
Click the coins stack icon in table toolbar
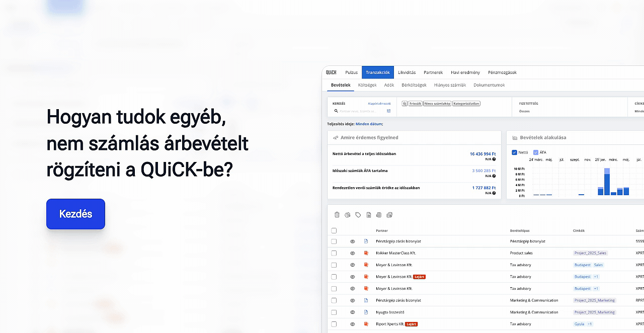[x=389, y=215]
